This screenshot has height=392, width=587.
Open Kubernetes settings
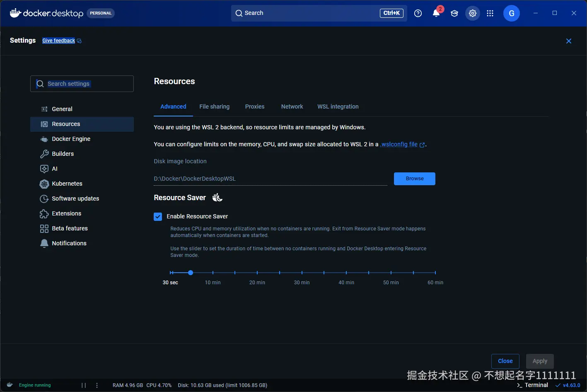click(x=82, y=184)
